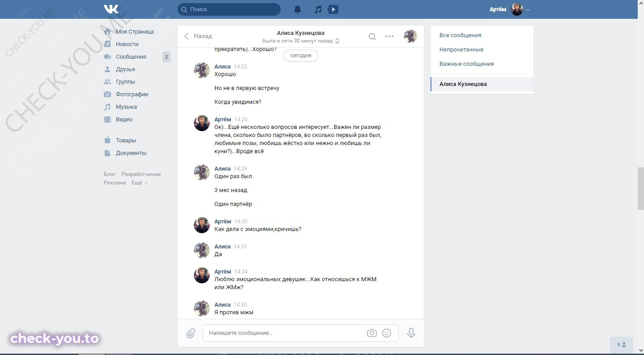Open the notifications bell icon
The width and height of the screenshot is (644, 355).
point(298,9)
